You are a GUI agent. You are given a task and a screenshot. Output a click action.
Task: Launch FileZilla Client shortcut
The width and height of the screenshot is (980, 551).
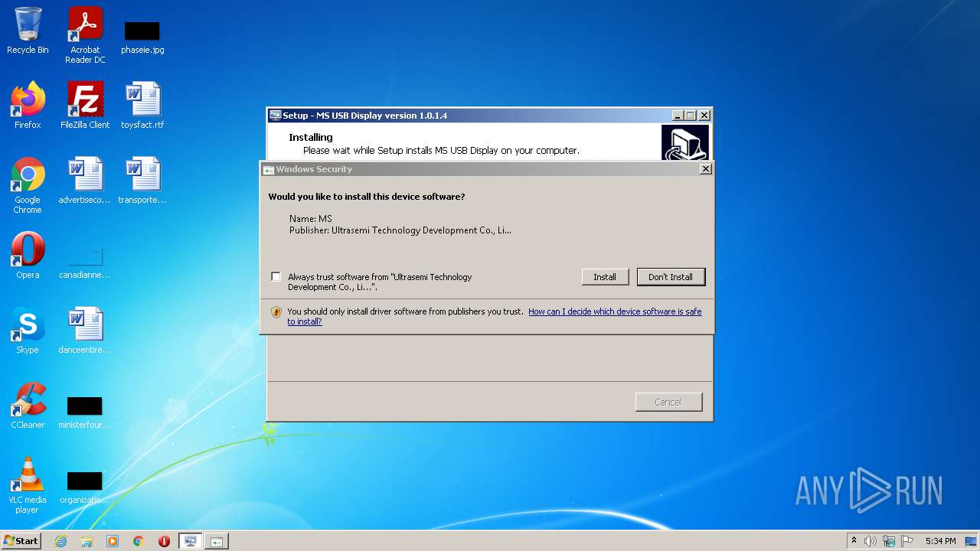click(x=85, y=106)
